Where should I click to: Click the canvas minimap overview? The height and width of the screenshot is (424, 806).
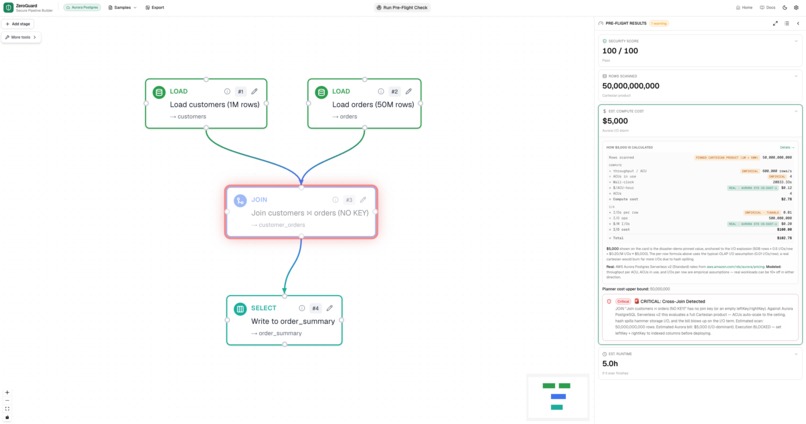558,397
